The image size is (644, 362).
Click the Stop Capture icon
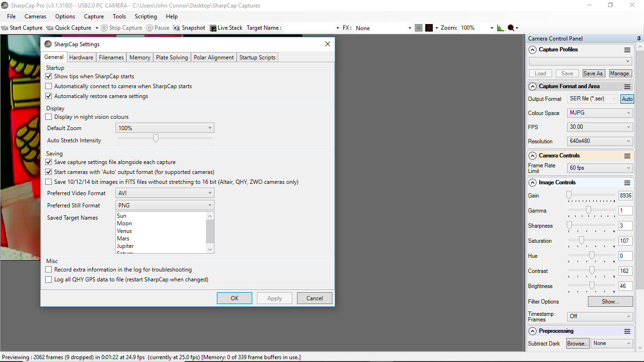click(x=104, y=28)
